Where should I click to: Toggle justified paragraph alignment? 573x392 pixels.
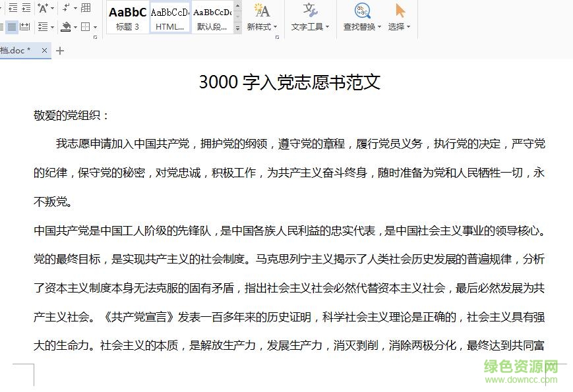pos(12,26)
